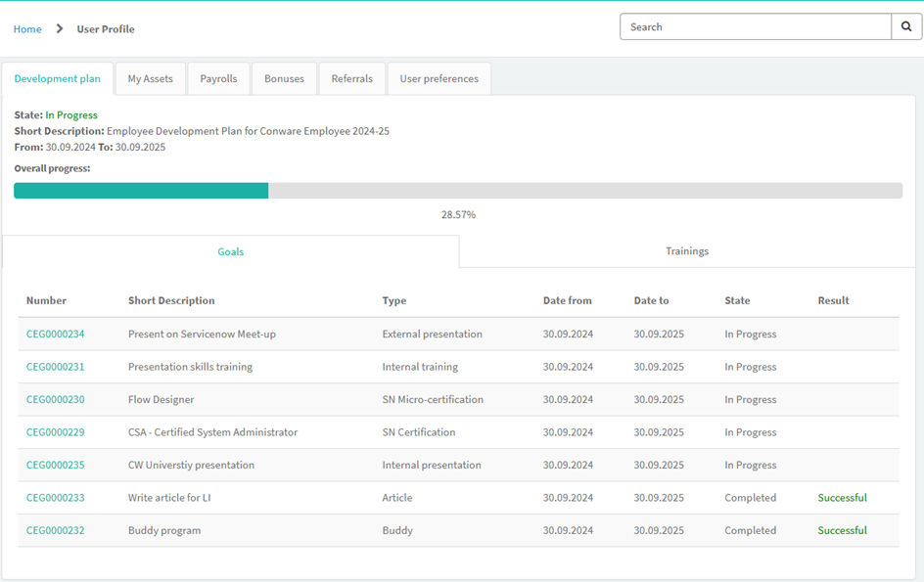
Task: Click the CEG0000235 goal number
Action: coord(55,466)
